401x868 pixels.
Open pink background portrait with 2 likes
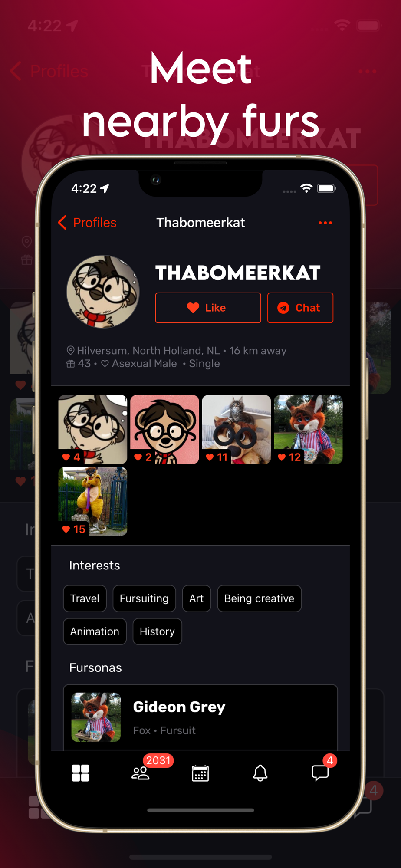[164, 429]
